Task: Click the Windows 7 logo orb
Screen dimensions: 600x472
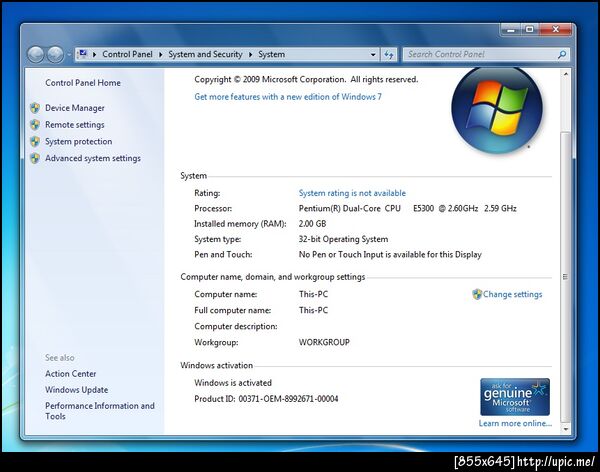Action: pos(497,111)
